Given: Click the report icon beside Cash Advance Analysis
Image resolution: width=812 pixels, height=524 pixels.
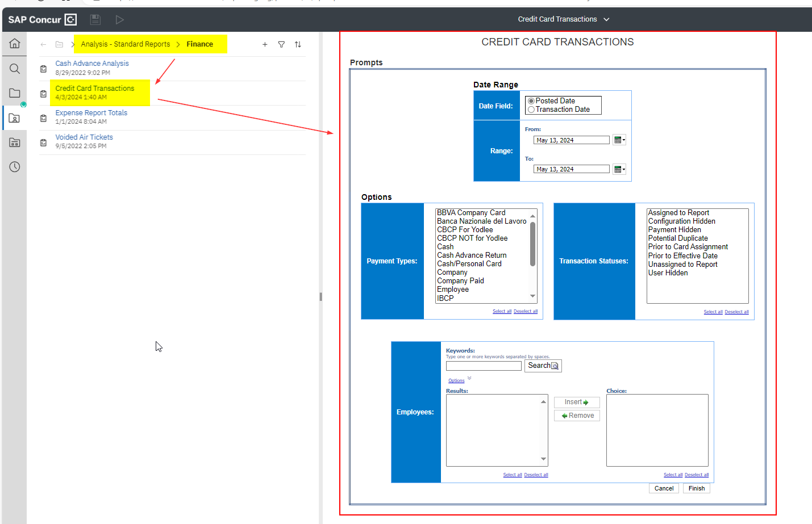Looking at the screenshot, I should 43,69.
